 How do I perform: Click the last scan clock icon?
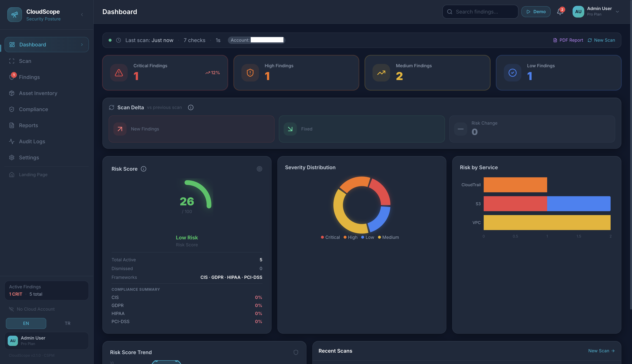tap(119, 40)
